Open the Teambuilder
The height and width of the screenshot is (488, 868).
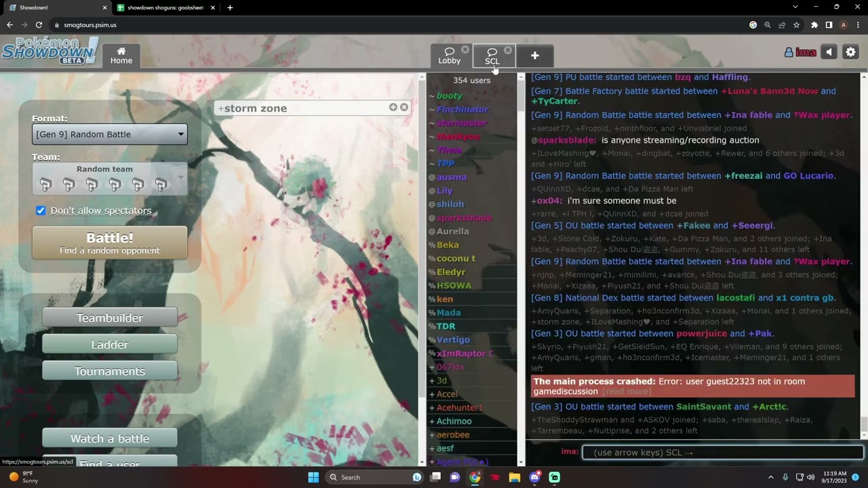(109, 318)
